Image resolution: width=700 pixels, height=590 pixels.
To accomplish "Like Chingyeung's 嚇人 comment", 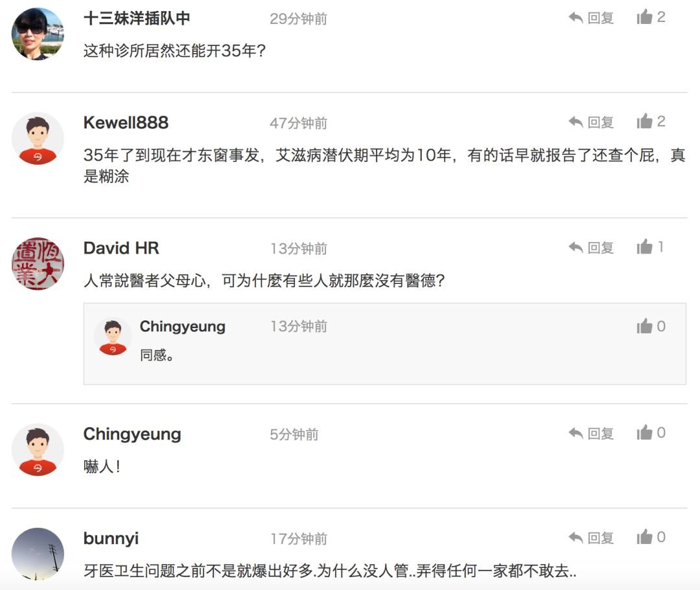I will coord(644,433).
